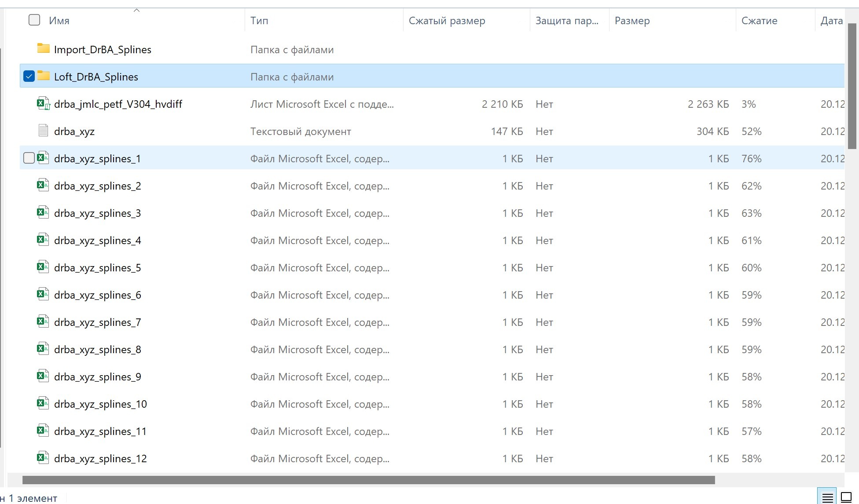Select the Import_DrBA_Splines folder name
This screenshot has height=504, width=859.
(x=103, y=50)
